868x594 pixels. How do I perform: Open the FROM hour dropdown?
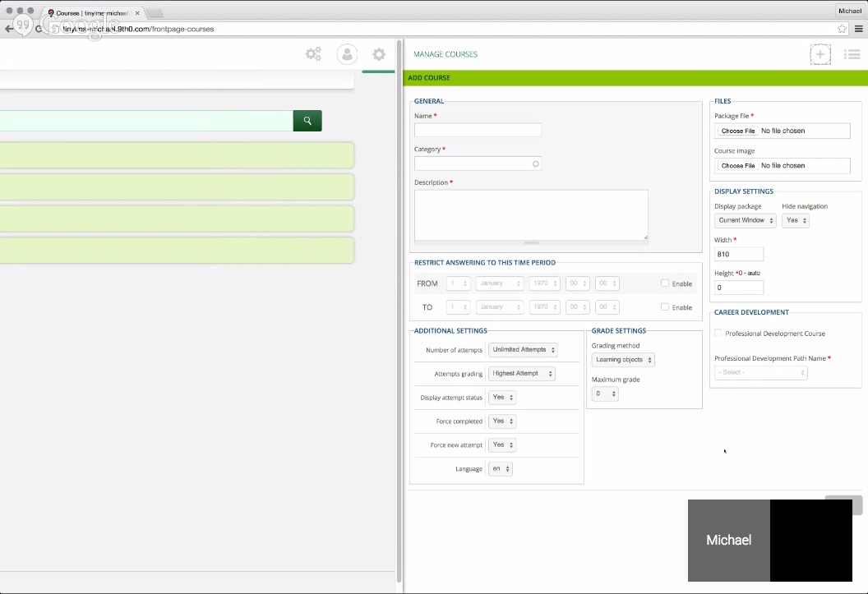pos(577,283)
